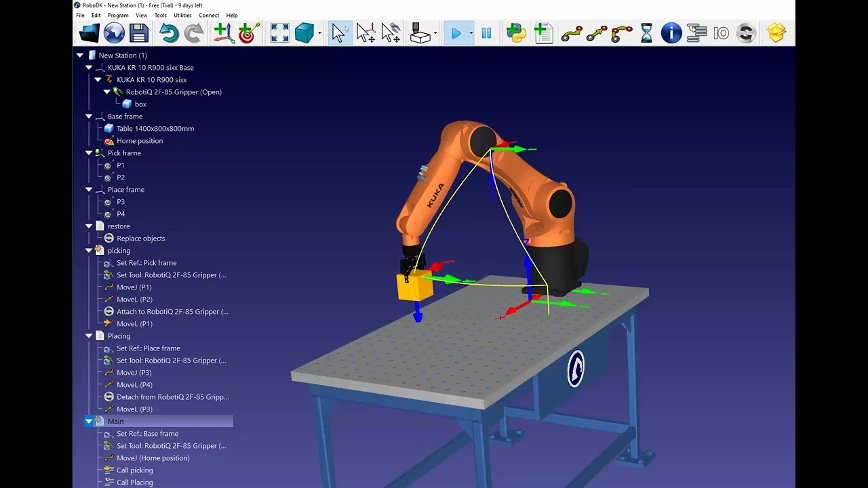Collapse the Place frame node
The width and height of the screenshot is (868, 488).
[x=89, y=190]
